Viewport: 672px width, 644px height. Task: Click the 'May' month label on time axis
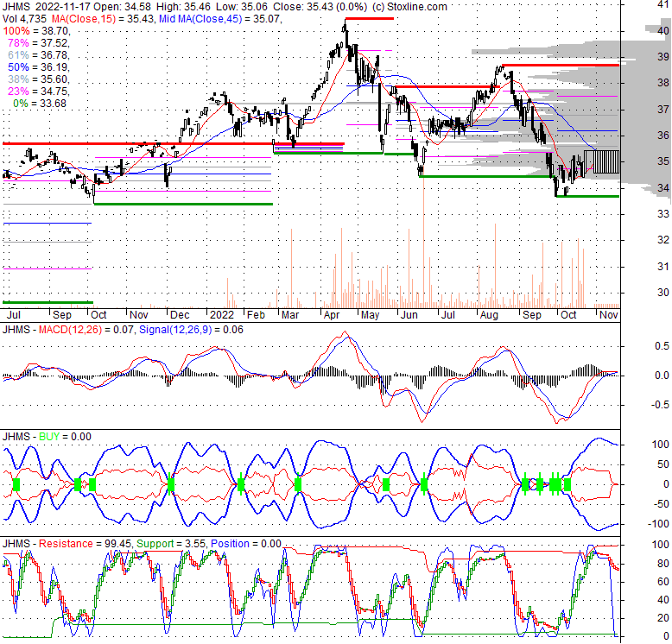(x=371, y=315)
